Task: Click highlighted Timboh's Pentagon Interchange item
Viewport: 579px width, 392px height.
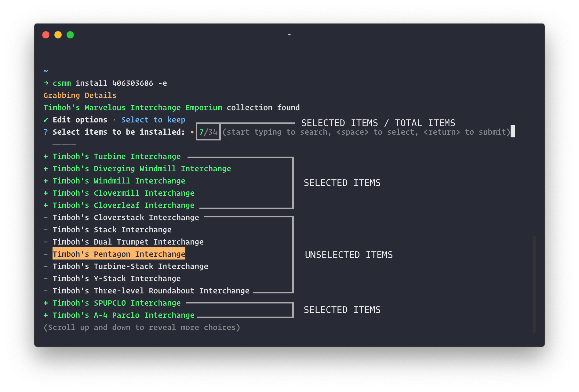Action: pos(119,254)
